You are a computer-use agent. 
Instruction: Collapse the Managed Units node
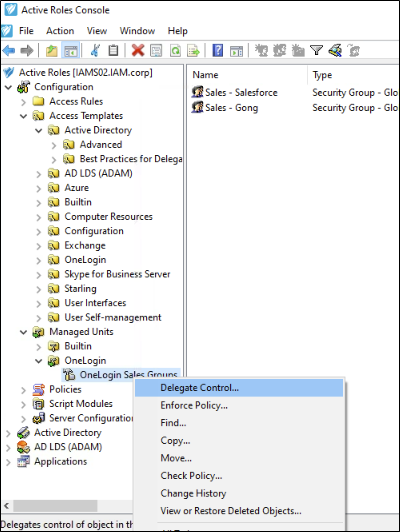tap(23, 332)
